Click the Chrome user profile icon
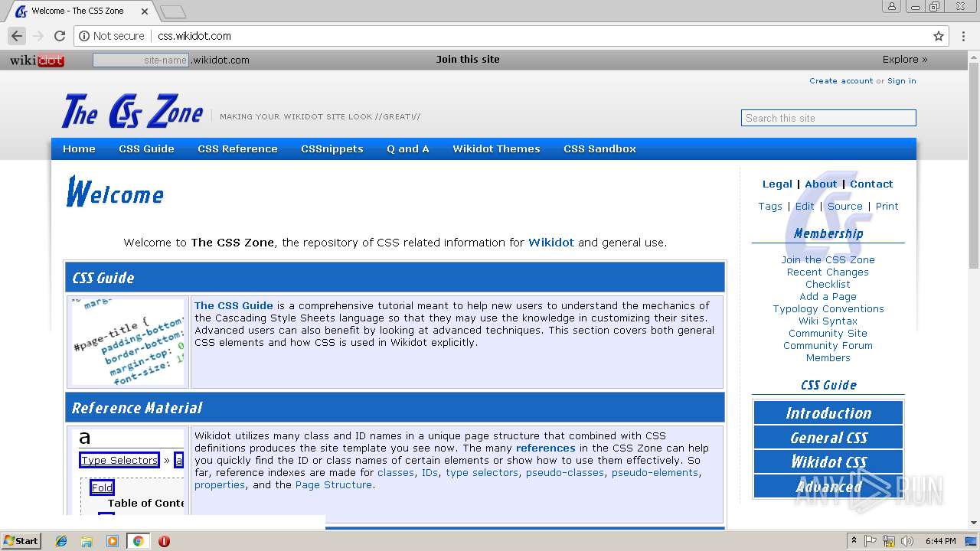Image resolution: width=980 pixels, height=551 pixels. pos(891,6)
